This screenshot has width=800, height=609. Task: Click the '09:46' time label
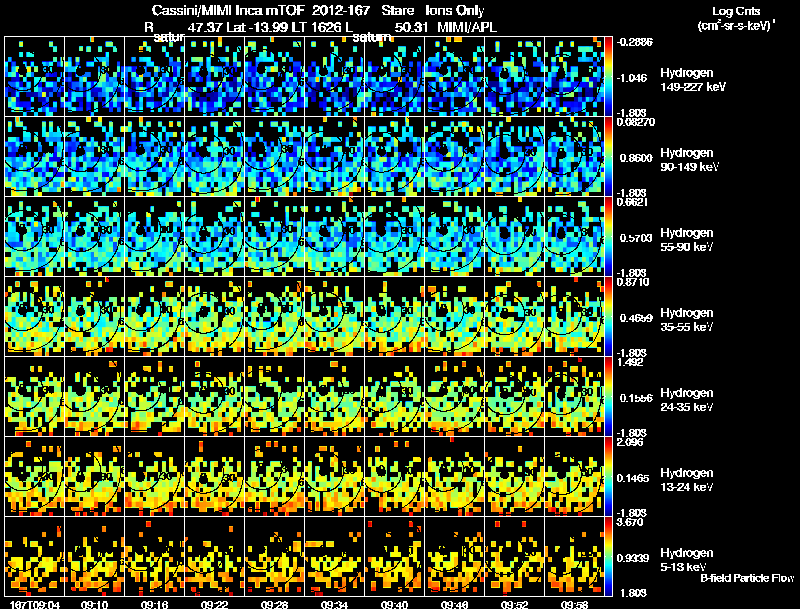pyautogui.click(x=455, y=605)
